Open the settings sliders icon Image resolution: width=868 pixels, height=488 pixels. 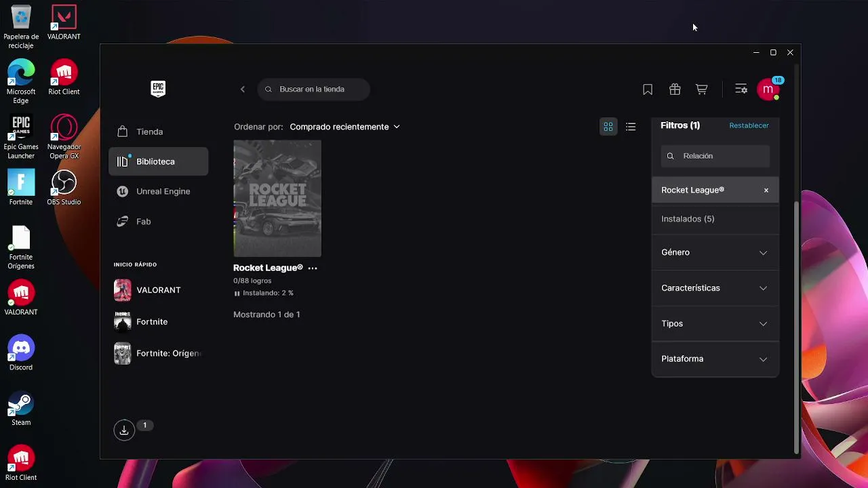(x=741, y=89)
